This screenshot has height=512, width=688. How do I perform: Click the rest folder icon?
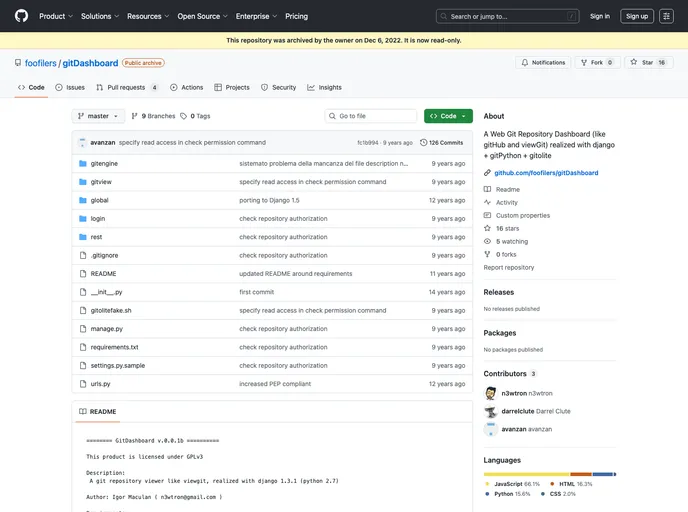[x=82, y=237]
